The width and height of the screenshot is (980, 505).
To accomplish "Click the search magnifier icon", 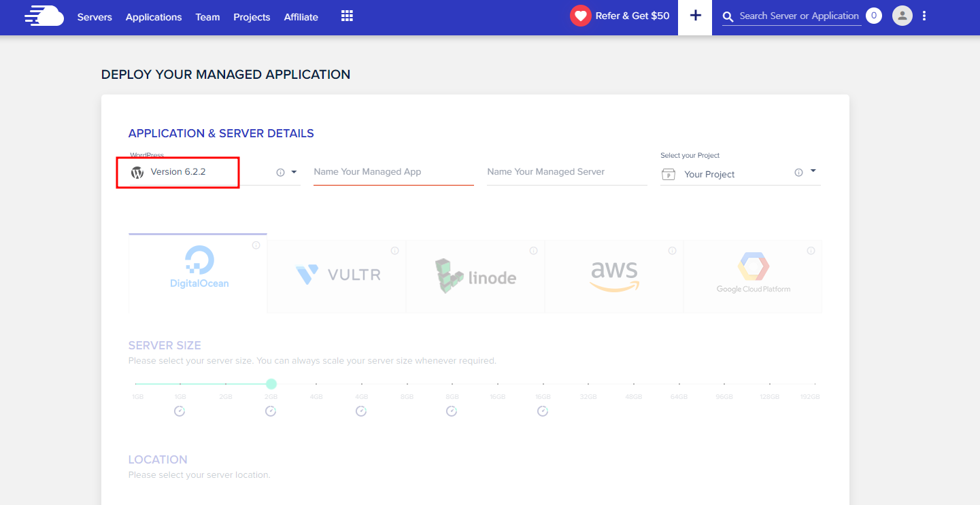I will (x=728, y=16).
